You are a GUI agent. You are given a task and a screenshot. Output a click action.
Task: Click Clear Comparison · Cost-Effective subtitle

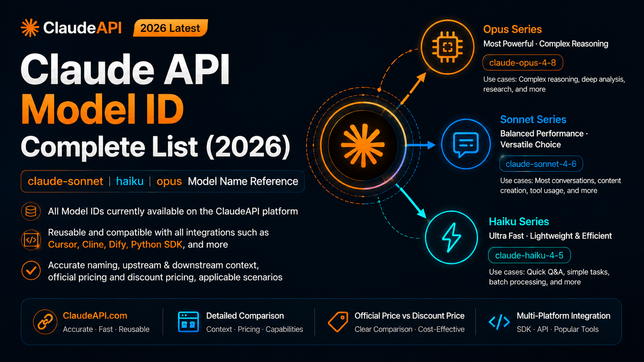point(409,329)
